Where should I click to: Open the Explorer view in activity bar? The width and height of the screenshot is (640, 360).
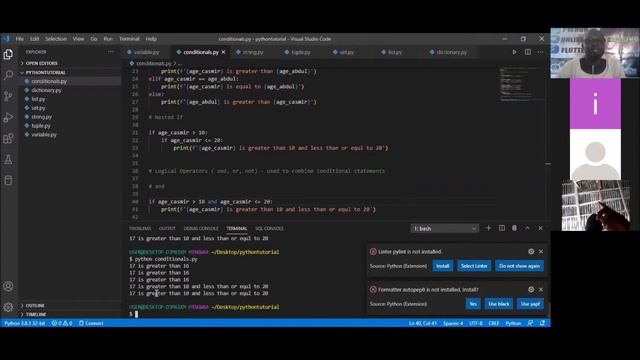point(8,54)
